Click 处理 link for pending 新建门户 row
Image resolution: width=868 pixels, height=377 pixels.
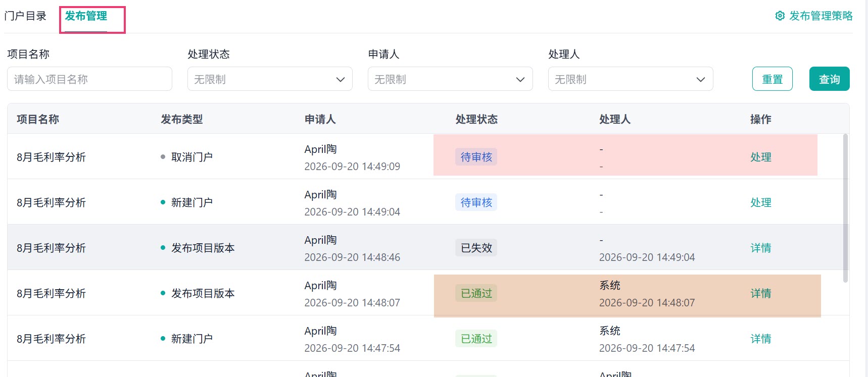point(760,202)
